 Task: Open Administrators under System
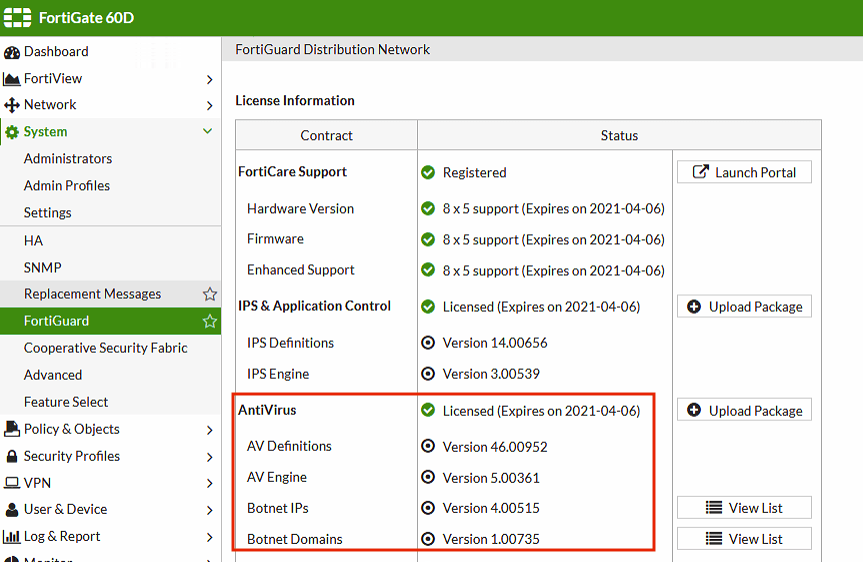click(110, 159)
